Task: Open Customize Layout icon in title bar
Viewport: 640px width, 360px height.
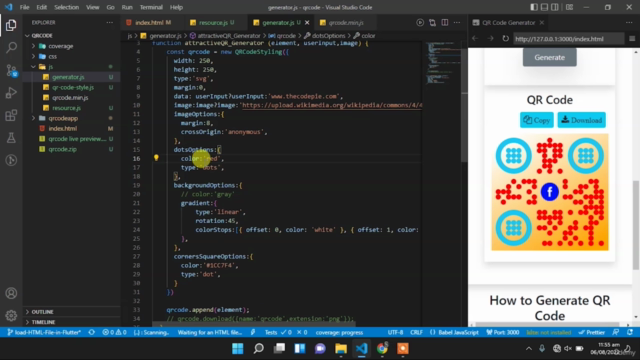Action: (569, 7)
